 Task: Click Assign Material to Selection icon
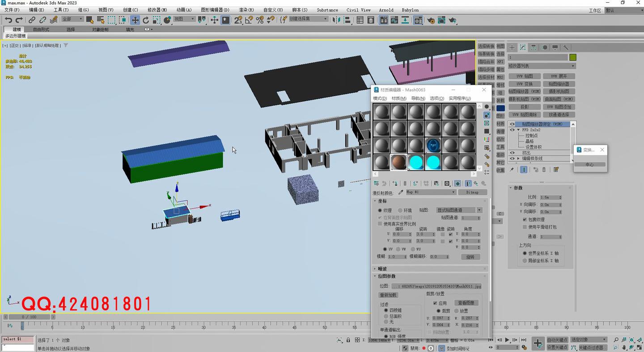point(395,183)
